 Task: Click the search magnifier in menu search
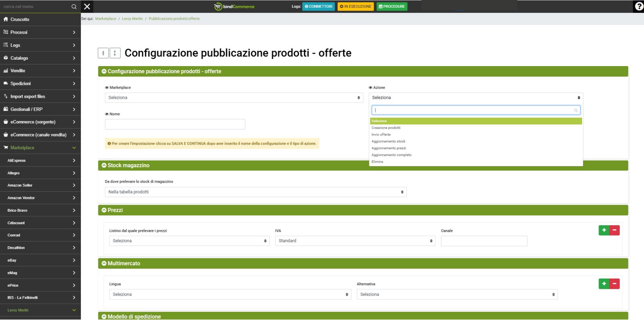[x=74, y=6]
